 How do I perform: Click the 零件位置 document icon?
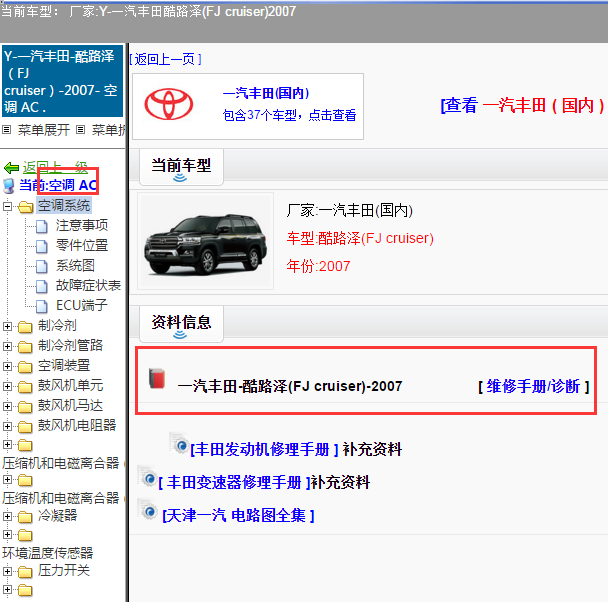tap(42, 246)
